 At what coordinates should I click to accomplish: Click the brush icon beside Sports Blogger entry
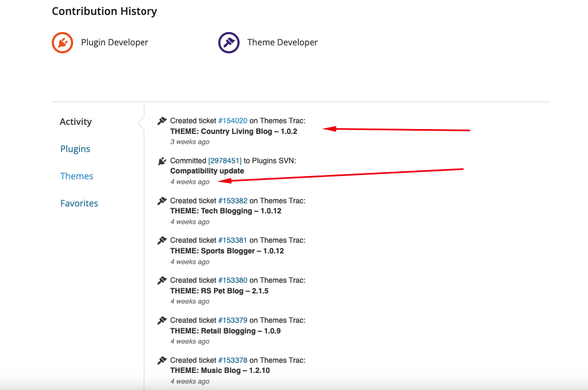[162, 241]
